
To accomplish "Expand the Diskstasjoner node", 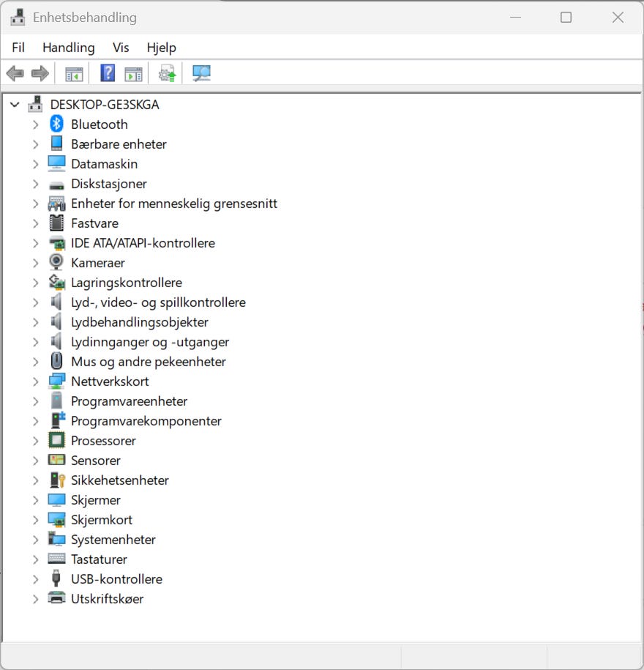I will coord(35,185).
